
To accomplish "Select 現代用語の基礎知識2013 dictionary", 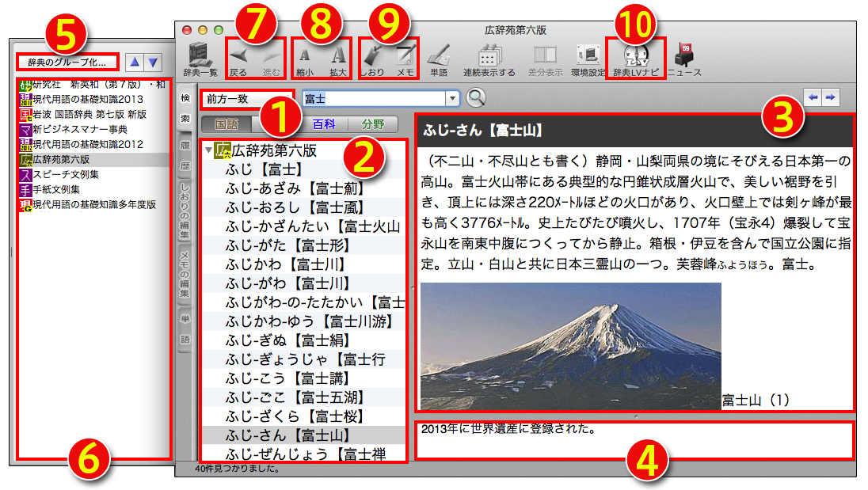I will click(94, 99).
